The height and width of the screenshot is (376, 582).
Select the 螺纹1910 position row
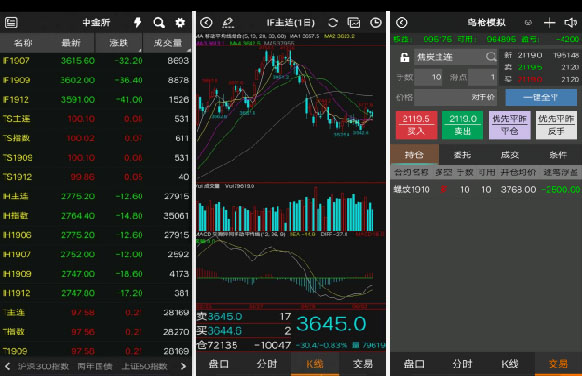[x=486, y=190]
